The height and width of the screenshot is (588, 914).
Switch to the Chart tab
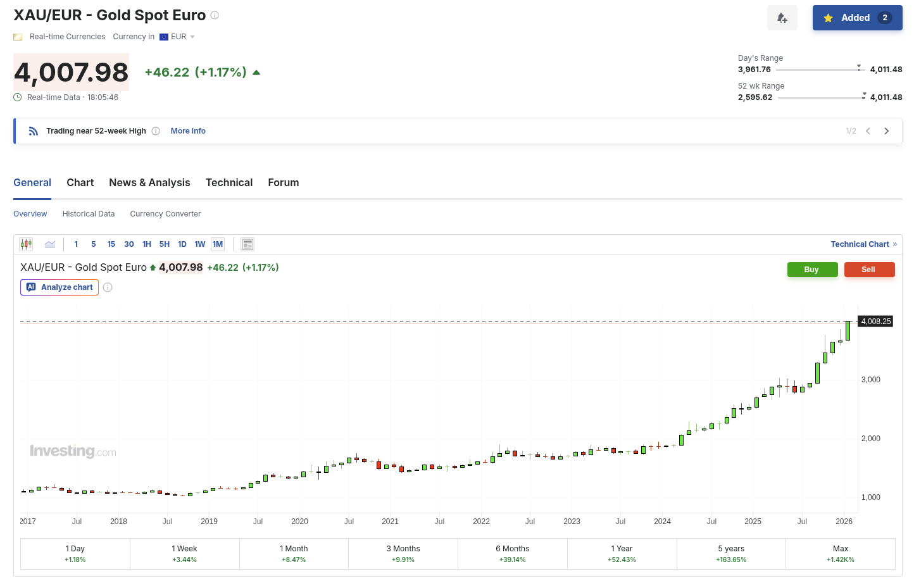pos(80,182)
